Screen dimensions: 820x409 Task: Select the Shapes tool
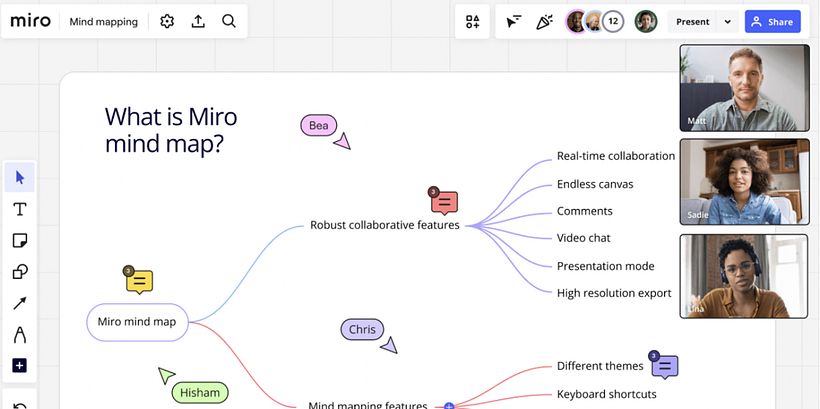point(20,272)
